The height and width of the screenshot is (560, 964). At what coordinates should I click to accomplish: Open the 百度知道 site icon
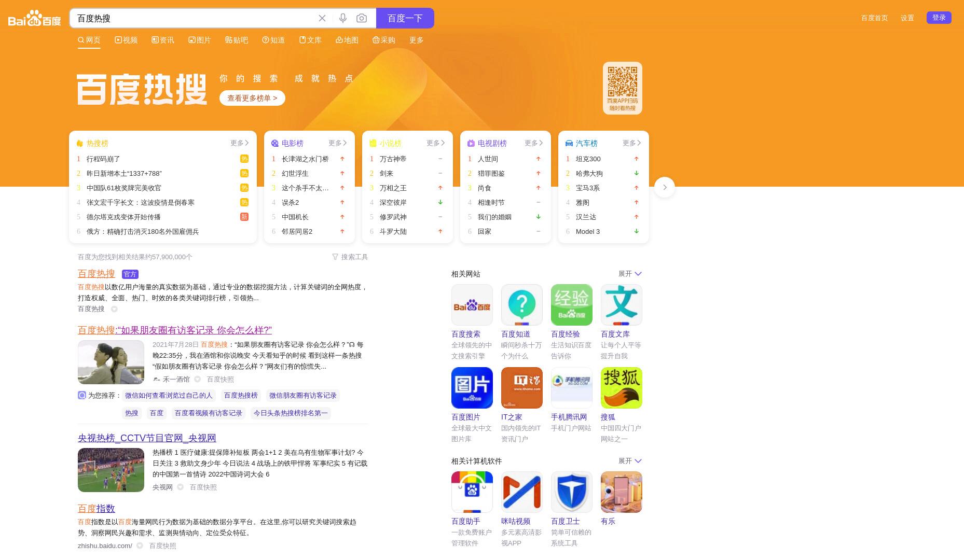522,305
